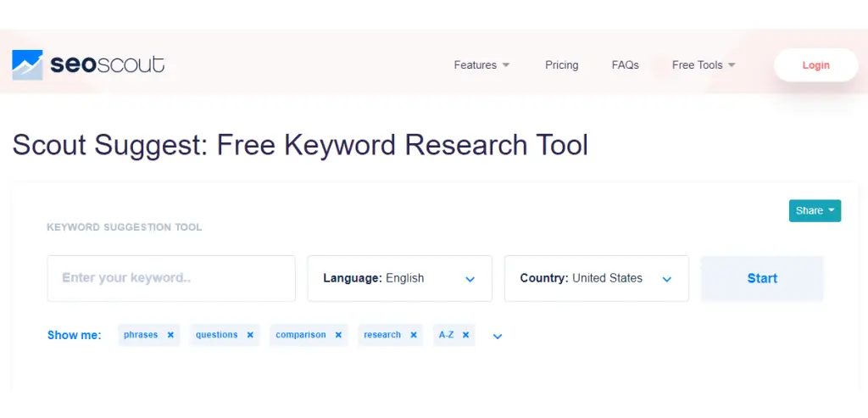Remove the phrases filter tag
This screenshot has width=868, height=418.
170,335
